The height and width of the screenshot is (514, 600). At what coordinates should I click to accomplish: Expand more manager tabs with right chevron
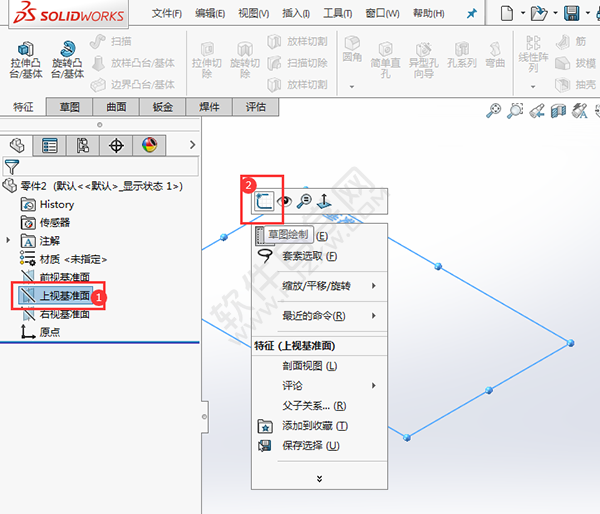pyautogui.click(x=192, y=145)
